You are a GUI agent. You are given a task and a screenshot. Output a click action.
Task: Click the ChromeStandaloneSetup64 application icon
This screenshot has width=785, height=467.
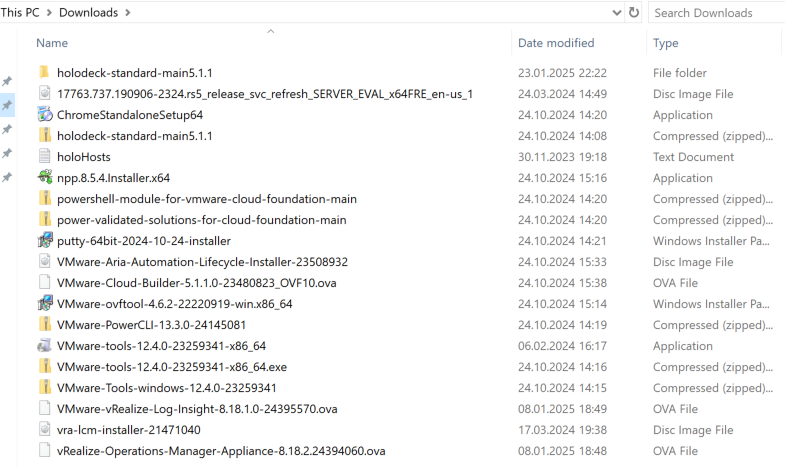45,115
